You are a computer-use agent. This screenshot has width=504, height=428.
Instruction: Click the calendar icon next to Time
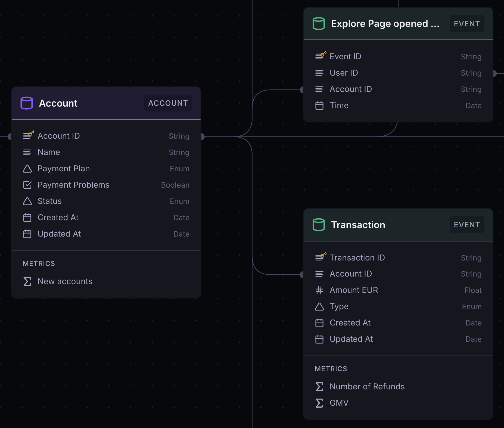tap(319, 106)
